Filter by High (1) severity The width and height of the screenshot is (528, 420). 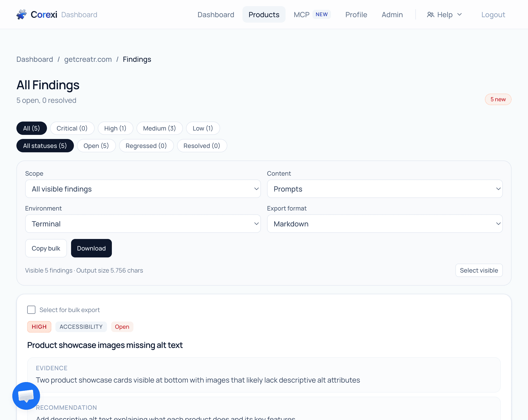[115, 128]
